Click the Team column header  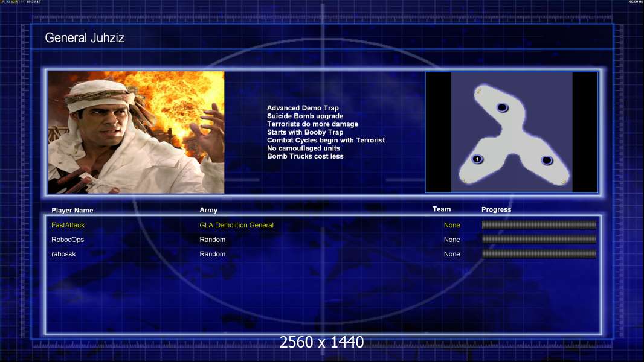[x=442, y=209]
